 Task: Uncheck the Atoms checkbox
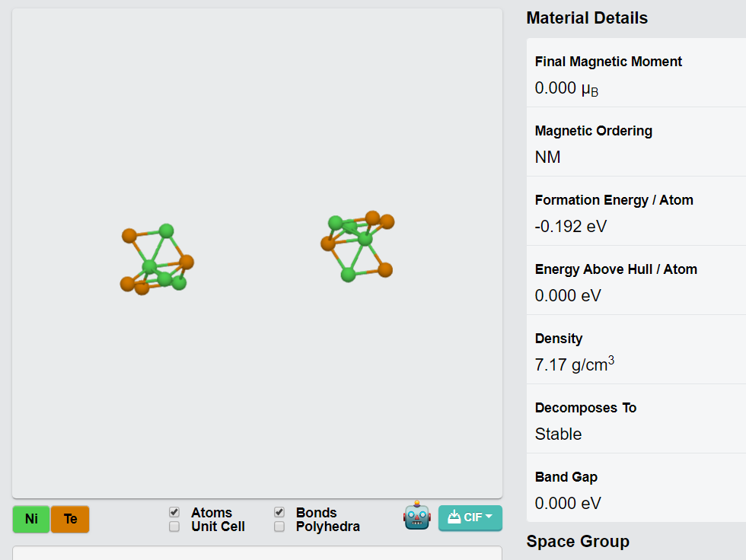click(174, 512)
